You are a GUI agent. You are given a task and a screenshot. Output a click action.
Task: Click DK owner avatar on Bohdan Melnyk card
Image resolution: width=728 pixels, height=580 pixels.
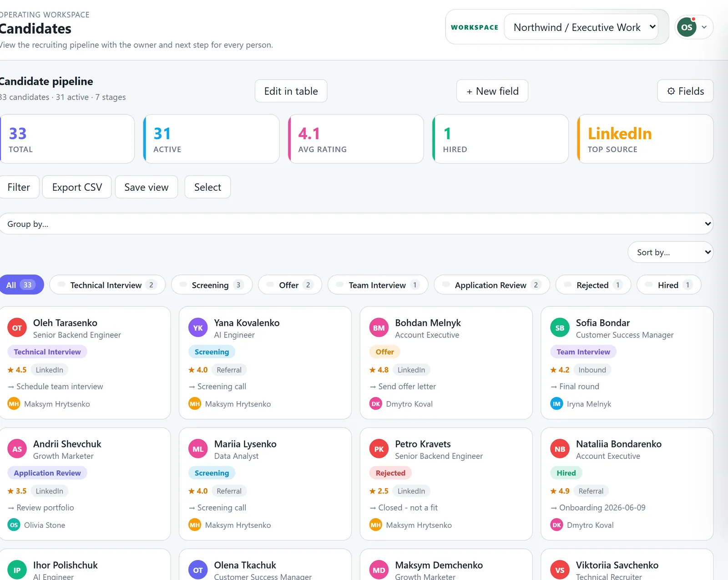tap(376, 404)
